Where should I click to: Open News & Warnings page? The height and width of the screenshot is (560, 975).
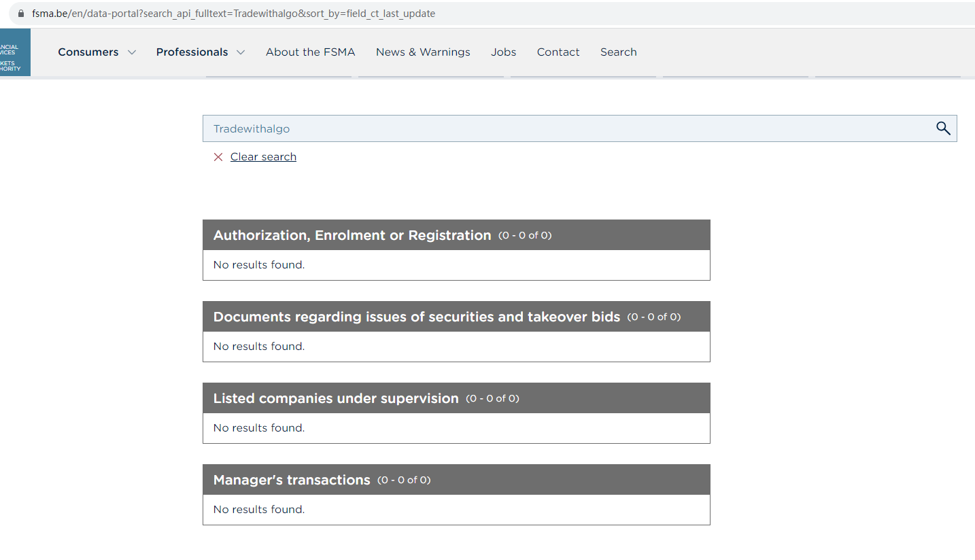coord(423,52)
